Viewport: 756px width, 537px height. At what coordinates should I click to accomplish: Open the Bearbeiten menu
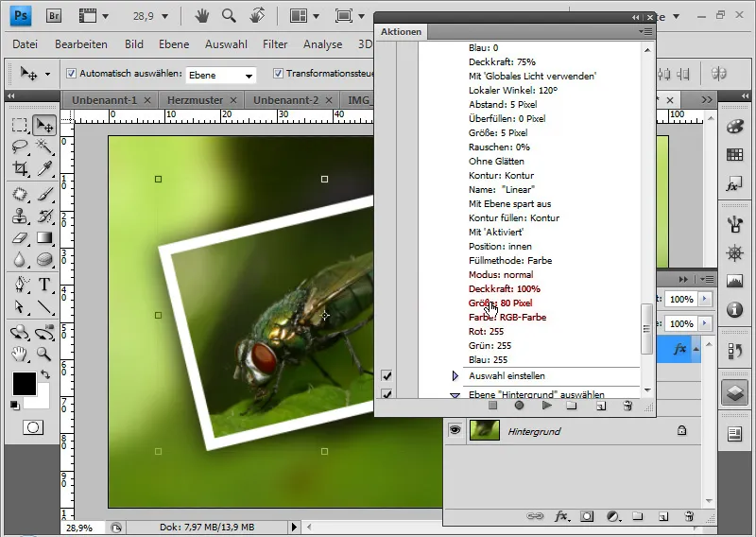click(81, 44)
